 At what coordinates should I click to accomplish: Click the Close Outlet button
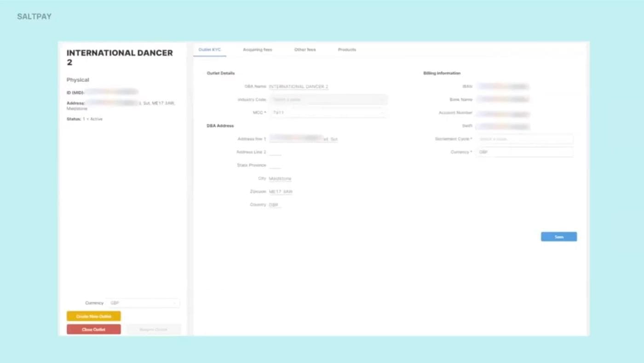pos(93,329)
